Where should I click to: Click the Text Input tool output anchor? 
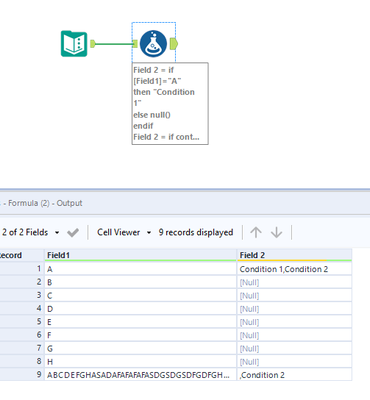point(93,44)
